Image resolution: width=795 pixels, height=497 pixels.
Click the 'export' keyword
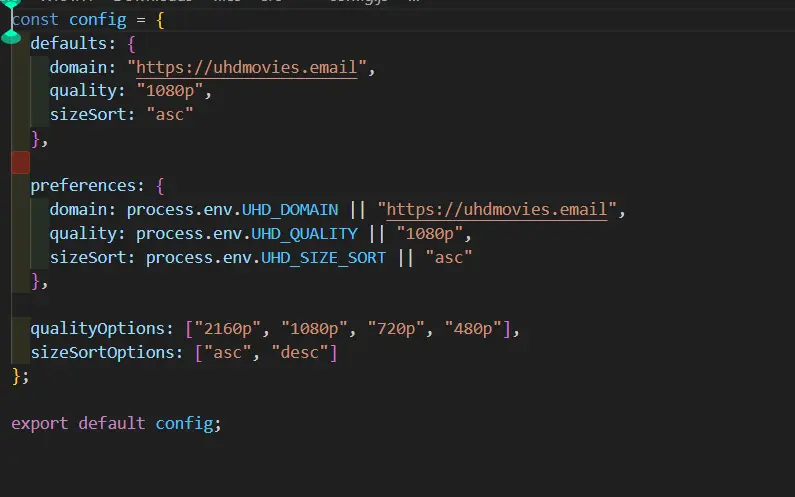click(x=40, y=423)
